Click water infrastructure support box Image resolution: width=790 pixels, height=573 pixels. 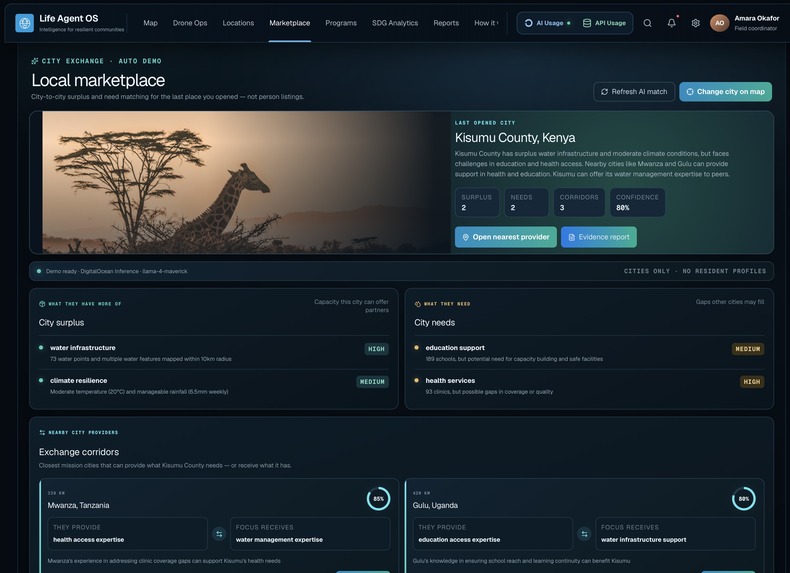(x=676, y=534)
